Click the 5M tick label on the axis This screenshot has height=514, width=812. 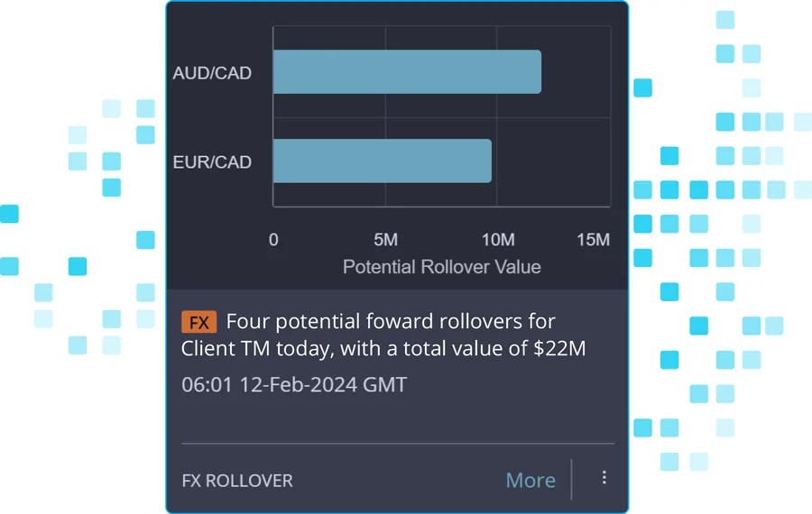(386, 240)
